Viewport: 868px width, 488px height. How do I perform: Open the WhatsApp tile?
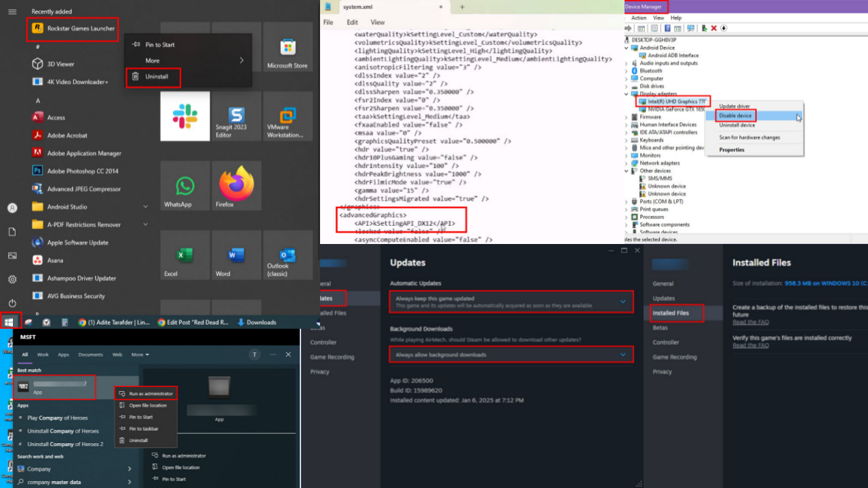pos(185,186)
